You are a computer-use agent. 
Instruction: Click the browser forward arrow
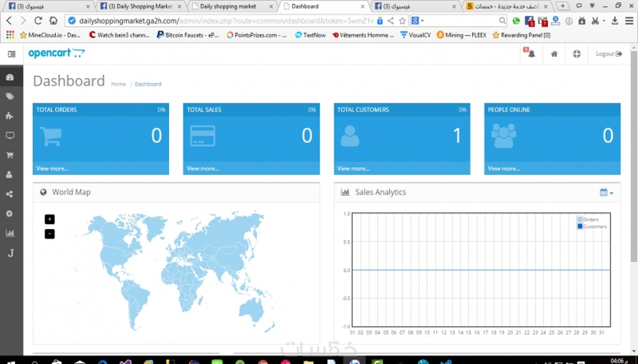pos(23,21)
